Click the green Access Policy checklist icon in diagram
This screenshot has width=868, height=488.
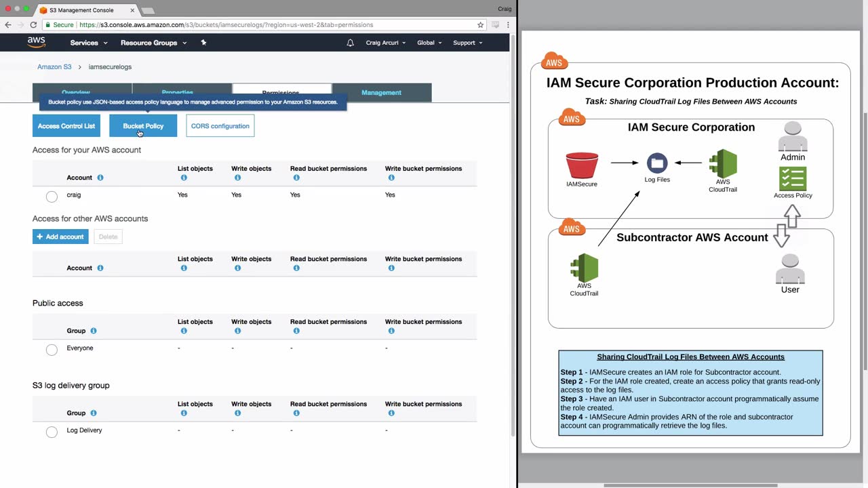793,179
